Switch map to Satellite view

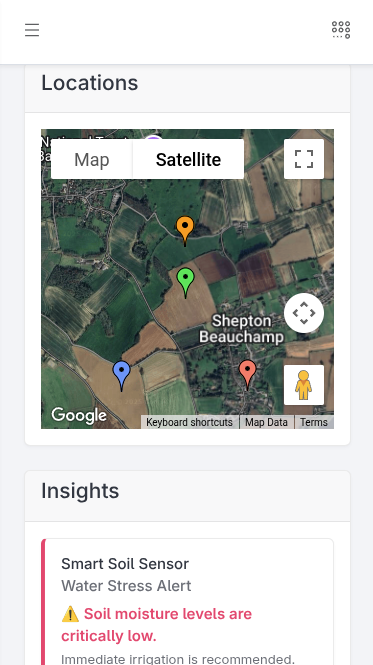pyautogui.click(x=188, y=159)
